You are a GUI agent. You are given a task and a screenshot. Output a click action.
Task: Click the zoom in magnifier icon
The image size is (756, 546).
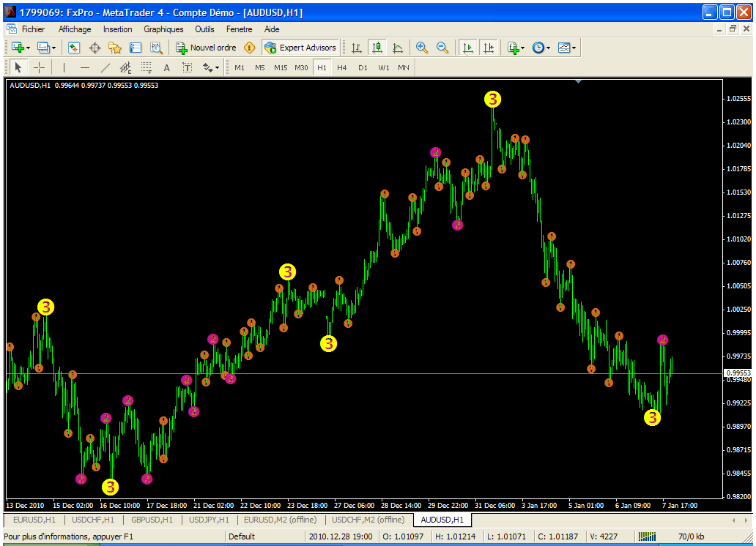421,48
